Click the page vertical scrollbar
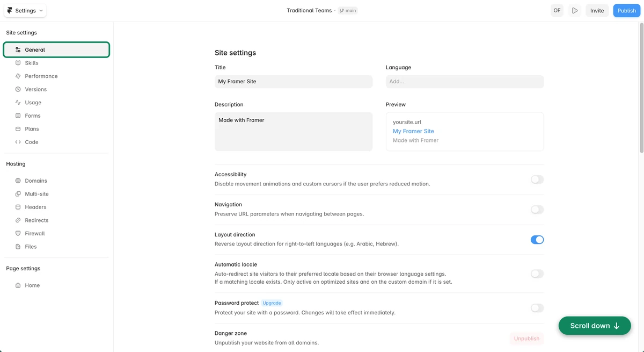This screenshot has width=644, height=352. tap(641, 89)
